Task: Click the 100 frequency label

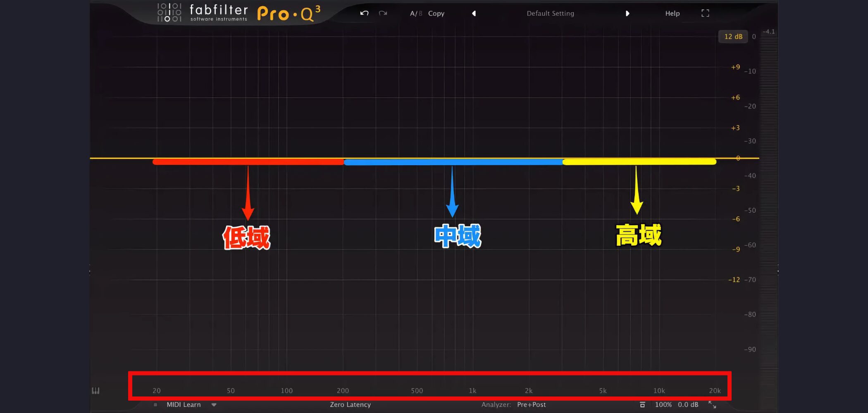Action: point(286,391)
